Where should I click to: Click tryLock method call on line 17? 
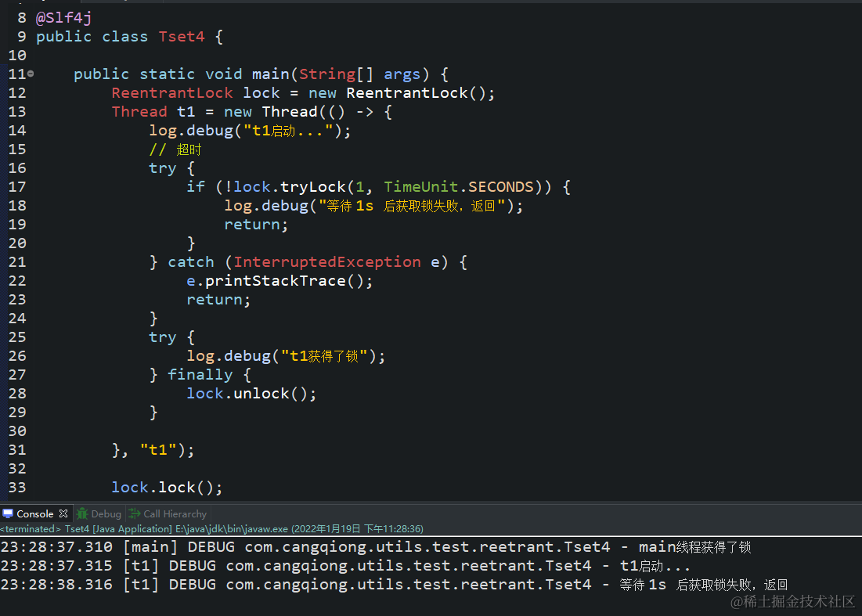pos(313,187)
